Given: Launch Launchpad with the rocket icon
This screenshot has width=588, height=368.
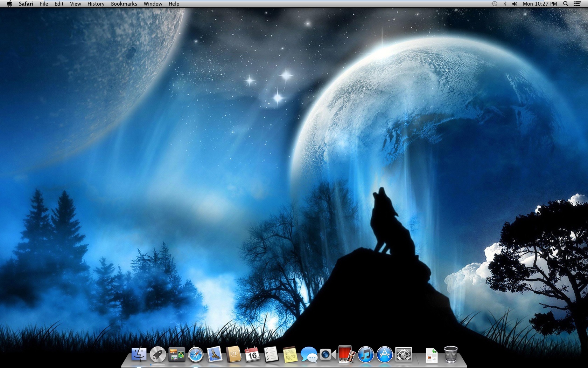Looking at the screenshot, I should coord(158,355).
